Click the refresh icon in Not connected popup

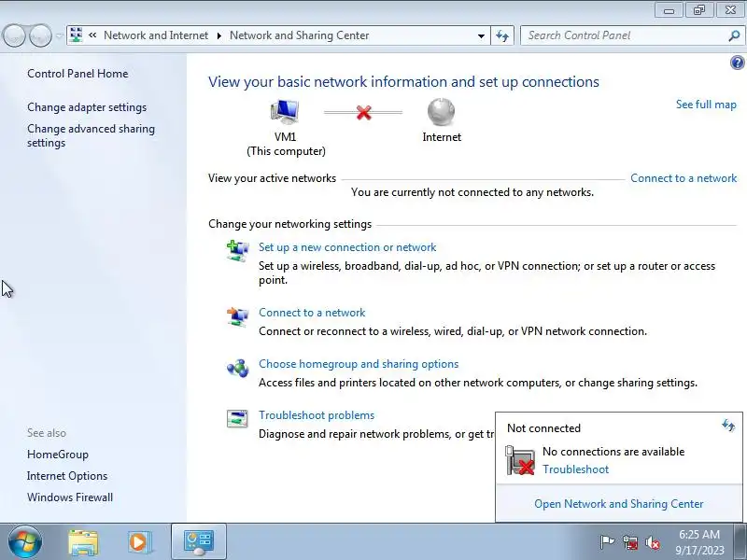click(x=728, y=426)
